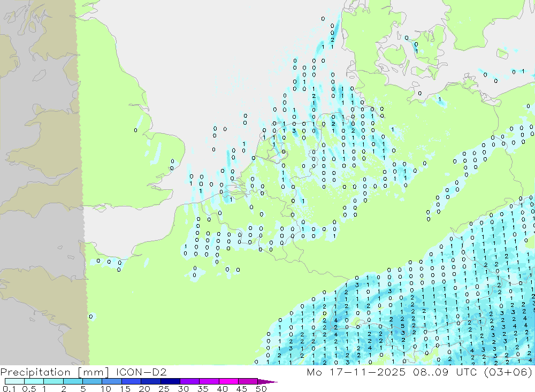Select the 2–5 mm legend swatch
This screenshot has height=392, width=535.
(73, 381)
